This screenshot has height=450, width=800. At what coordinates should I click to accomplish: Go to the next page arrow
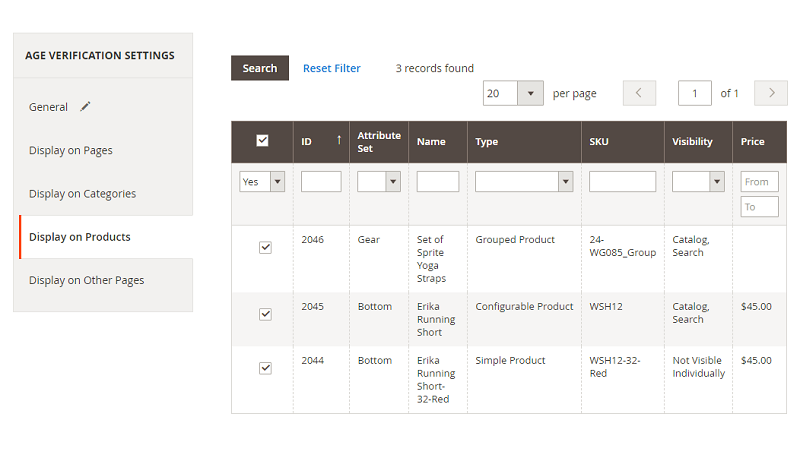click(770, 93)
